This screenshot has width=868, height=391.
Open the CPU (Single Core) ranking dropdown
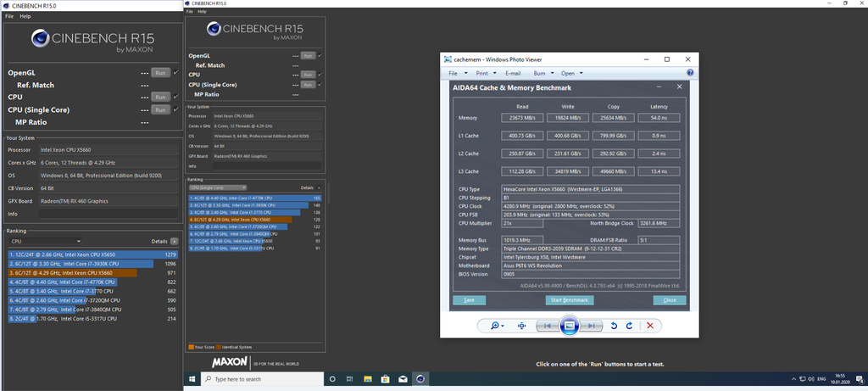(218, 187)
